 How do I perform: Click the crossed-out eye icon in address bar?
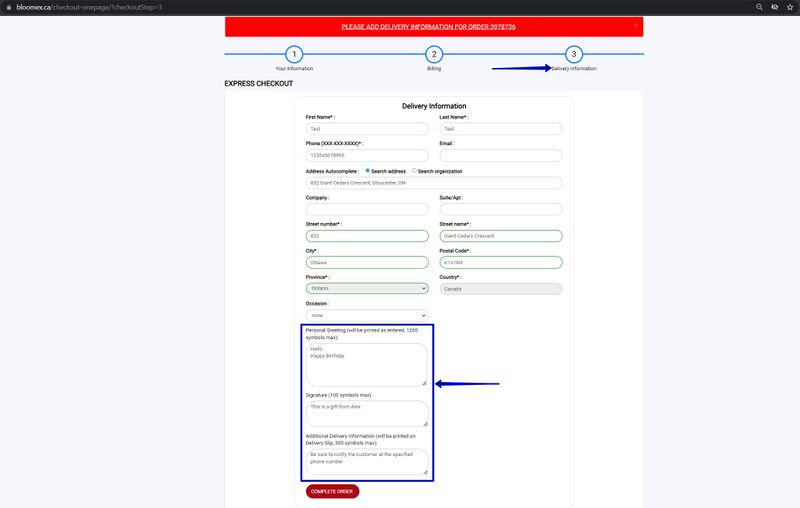(x=774, y=7)
